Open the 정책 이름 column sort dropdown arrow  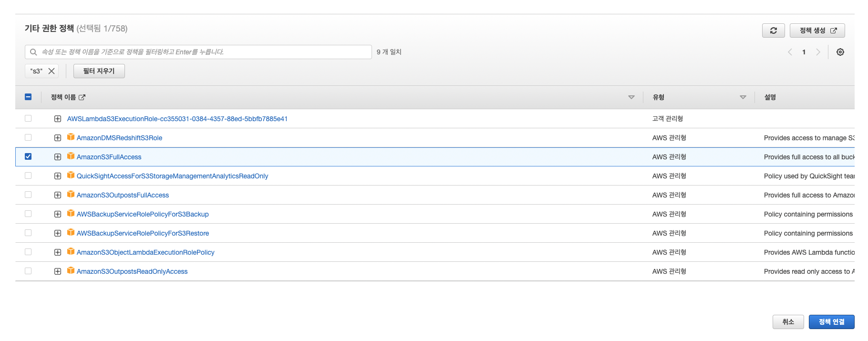(631, 97)
